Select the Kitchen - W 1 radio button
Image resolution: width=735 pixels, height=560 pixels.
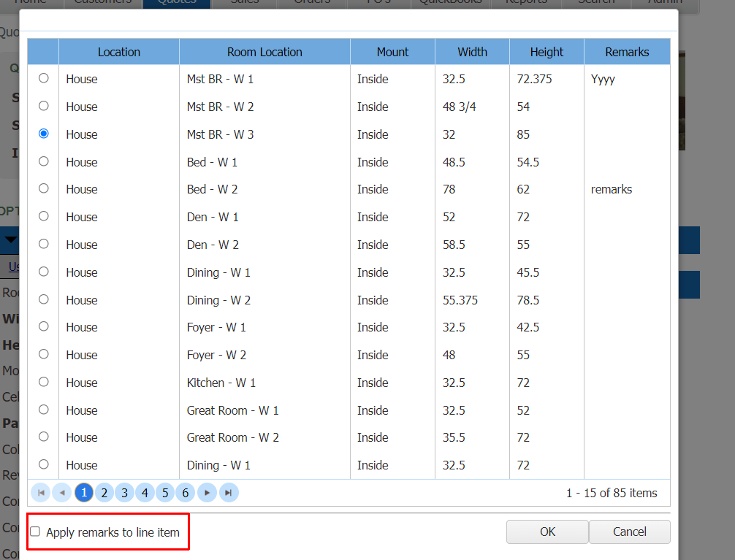tap(44, 382)
